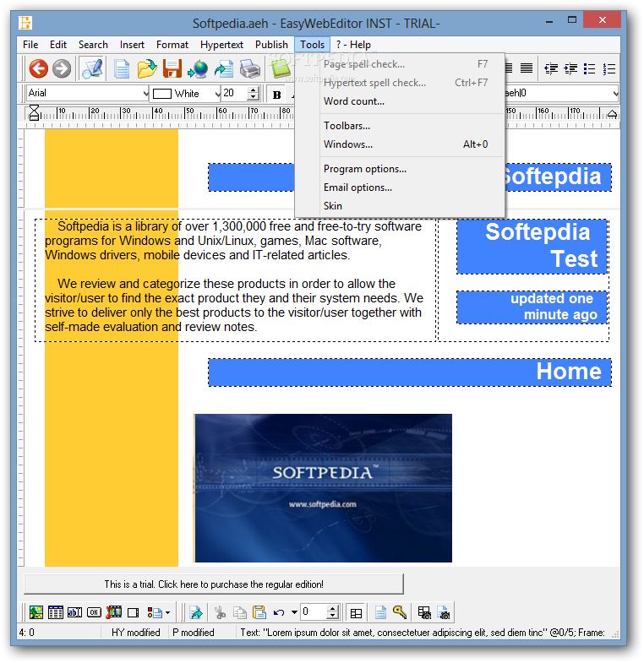Select the blue Home heading box
This screenshot has width=644, height=663.
(410, 372)
